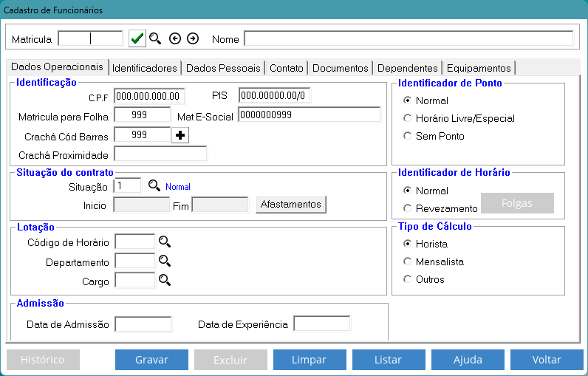
Task: Switch to the Equipamentos tab
Action: [x=478, y=68]
